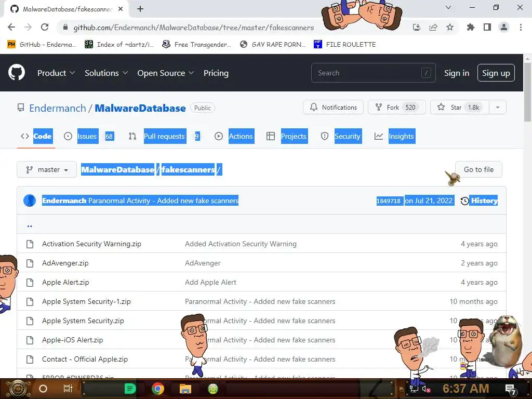Expand the Solutions menu
This screenshot has width=532, height=399.
pyautogui.click(x=106, y=73)
